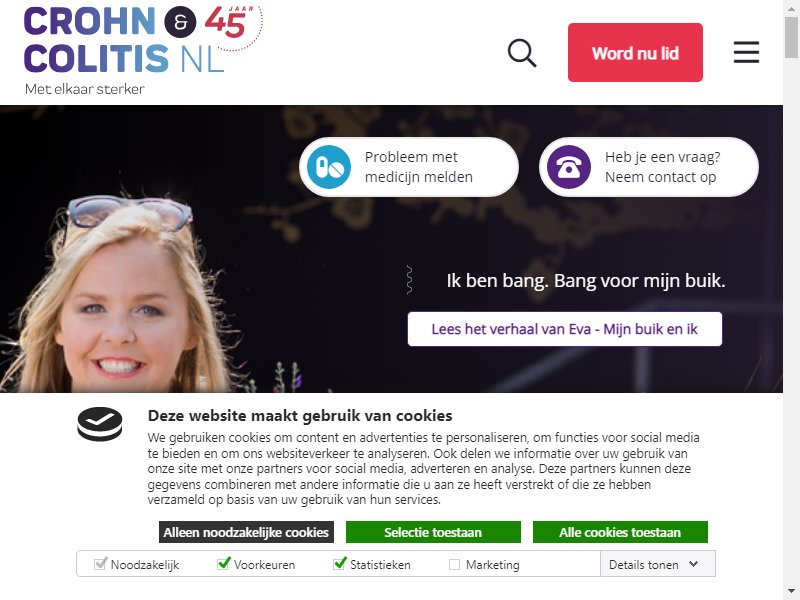Image resolution: width=800 pixels, height=600 pixels.
Task: Click the ampersand circle in logo
Action: [x=180, y=22]
